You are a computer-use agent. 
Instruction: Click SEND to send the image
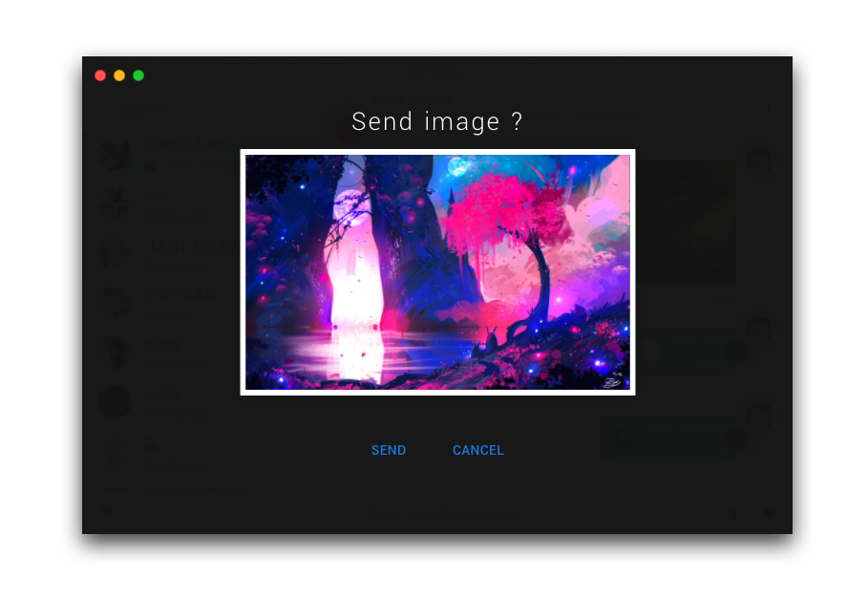[389, 450]
